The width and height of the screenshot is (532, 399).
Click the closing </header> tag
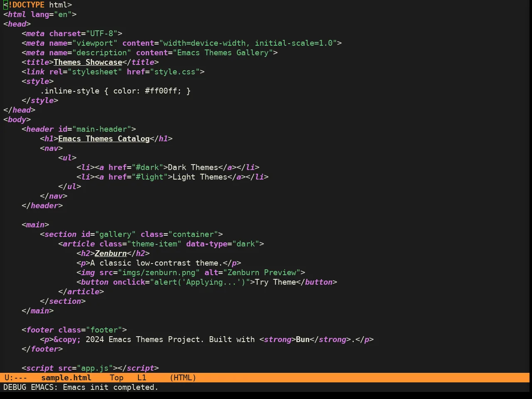pos(42,206)
